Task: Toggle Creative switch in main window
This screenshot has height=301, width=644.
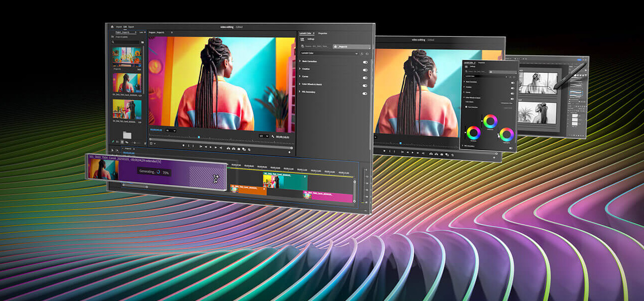Action: pyautogui.click(x=365, y=70)
